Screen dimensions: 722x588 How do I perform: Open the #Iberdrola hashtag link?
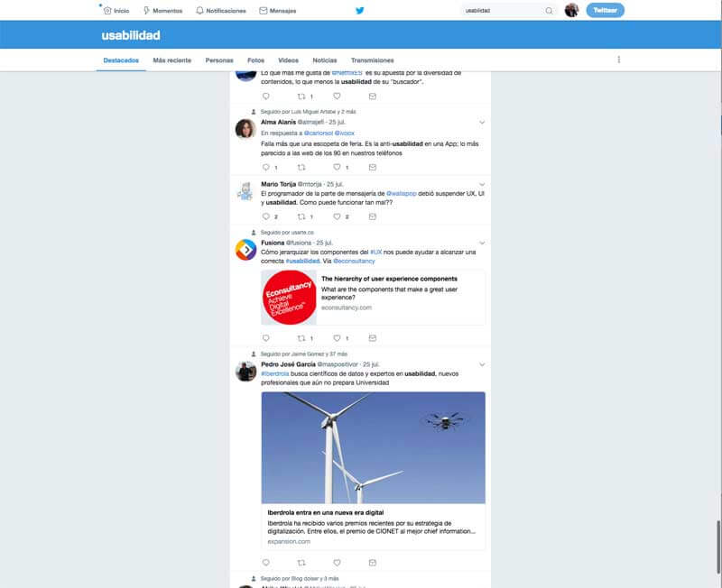coord(275,373)
